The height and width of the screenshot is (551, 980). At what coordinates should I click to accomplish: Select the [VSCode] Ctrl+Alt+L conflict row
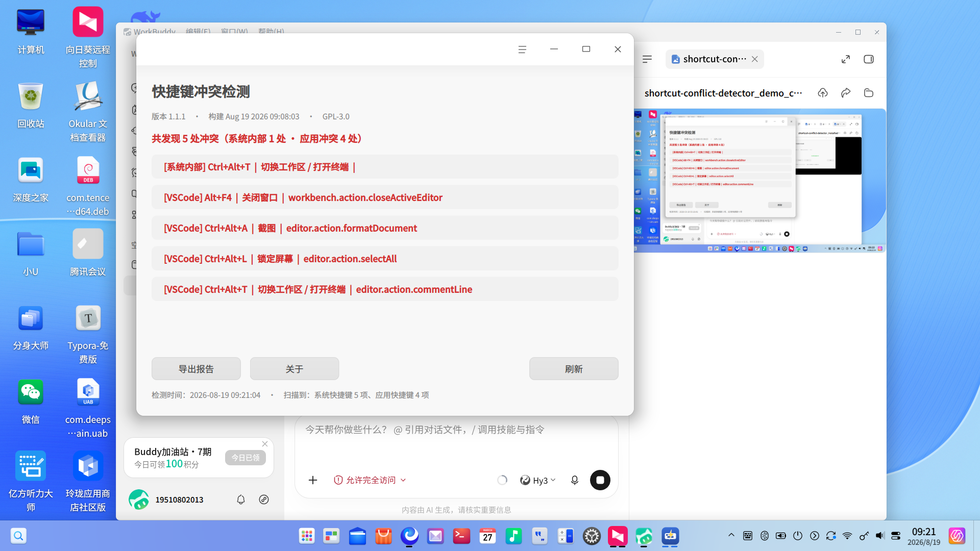tap(385, 259)
